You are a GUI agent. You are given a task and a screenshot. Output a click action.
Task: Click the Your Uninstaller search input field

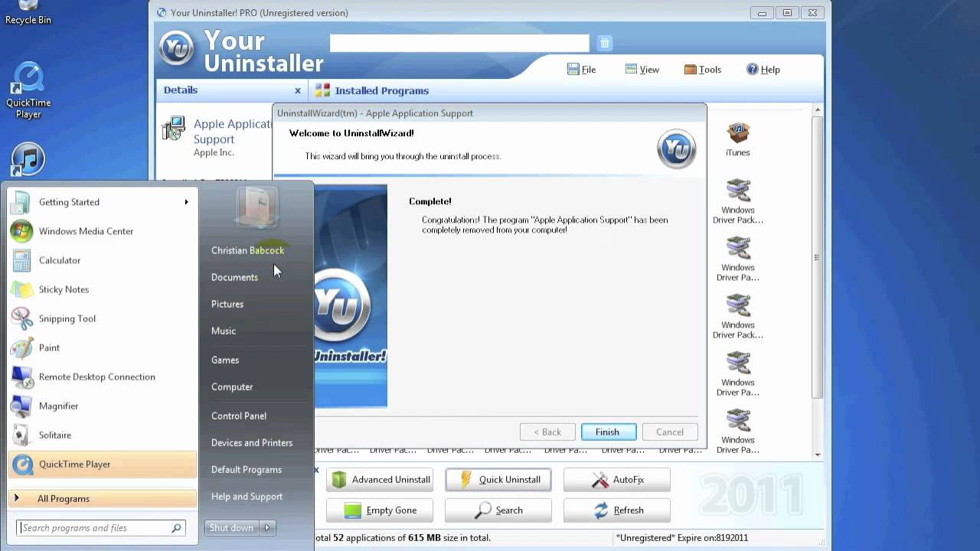click(459, 43)
